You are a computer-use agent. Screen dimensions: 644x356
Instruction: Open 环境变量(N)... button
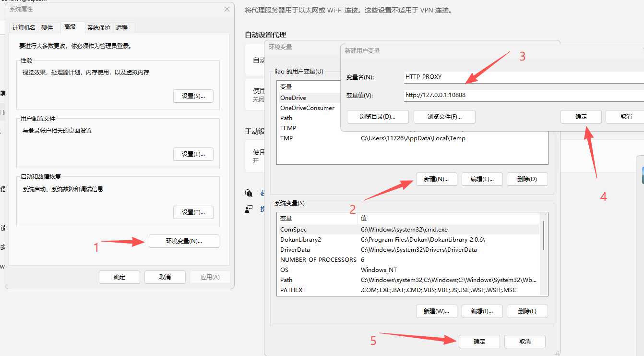tap(184, 241)
